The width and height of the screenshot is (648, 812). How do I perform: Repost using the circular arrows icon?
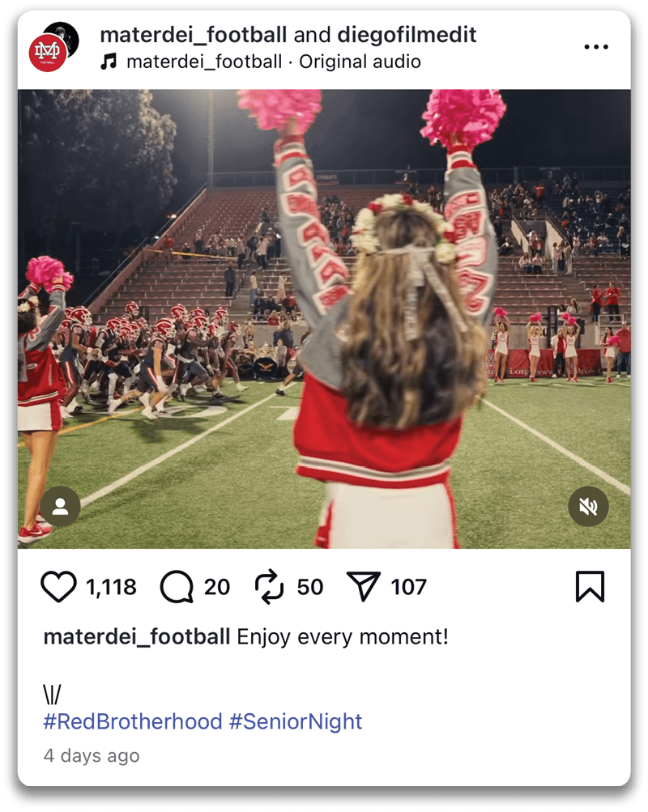270,587
